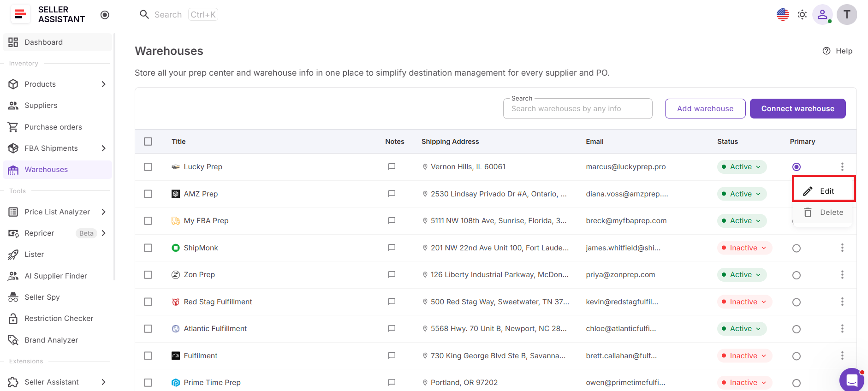This screenshot has width=868, height=391.
Task: Click the Help question mark icon
Action: pos(826,51)
